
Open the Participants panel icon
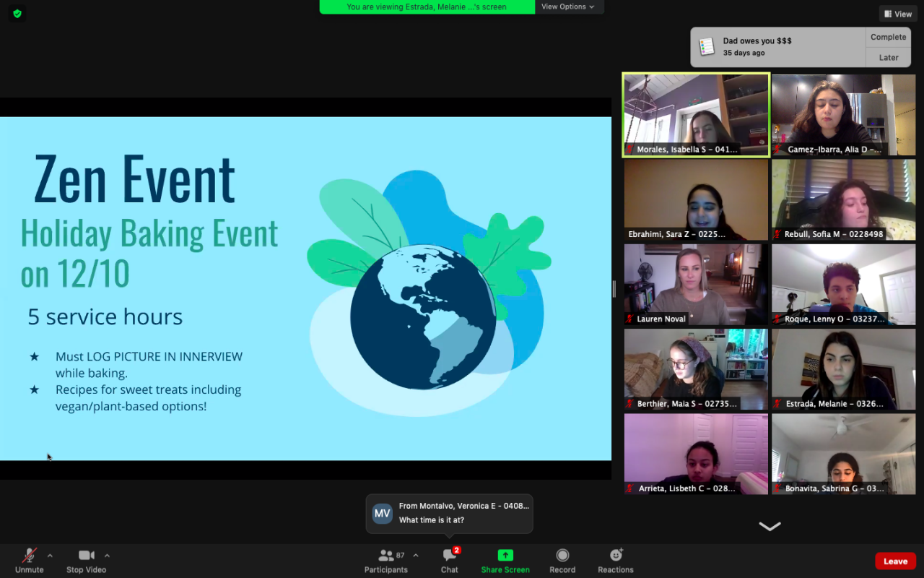pyautogui.click(x=386, y=555)
